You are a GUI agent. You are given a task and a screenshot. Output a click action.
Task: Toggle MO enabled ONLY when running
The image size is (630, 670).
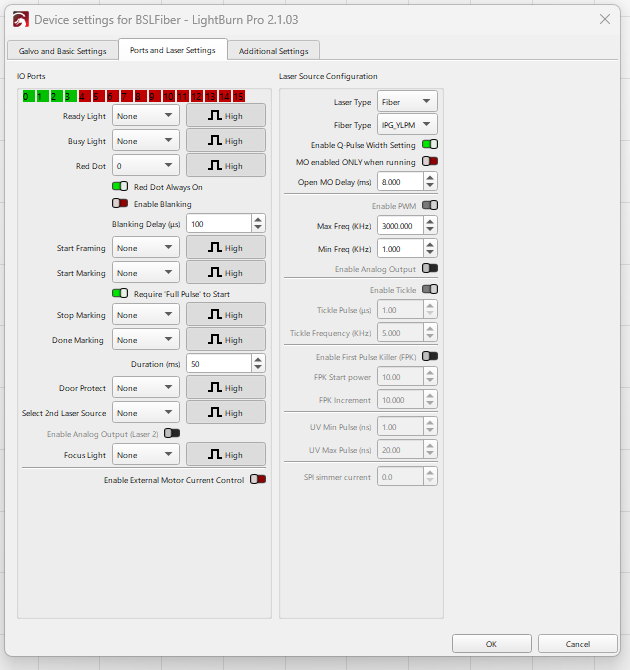pyautogui.click(x=430, y=162)
